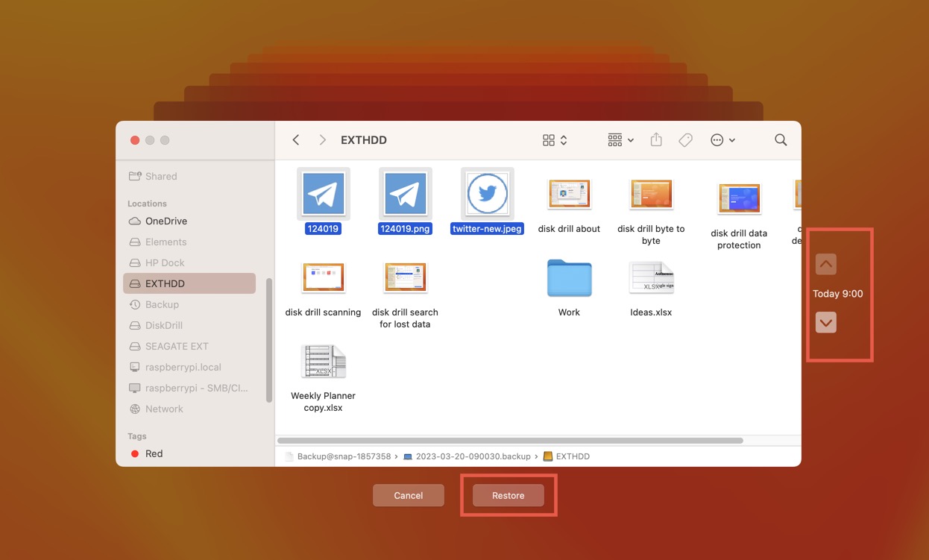Screen dimensions: 929x560
Task: Go forward with the right chevron
Action: pyautogui.click(x=322, y=140)
